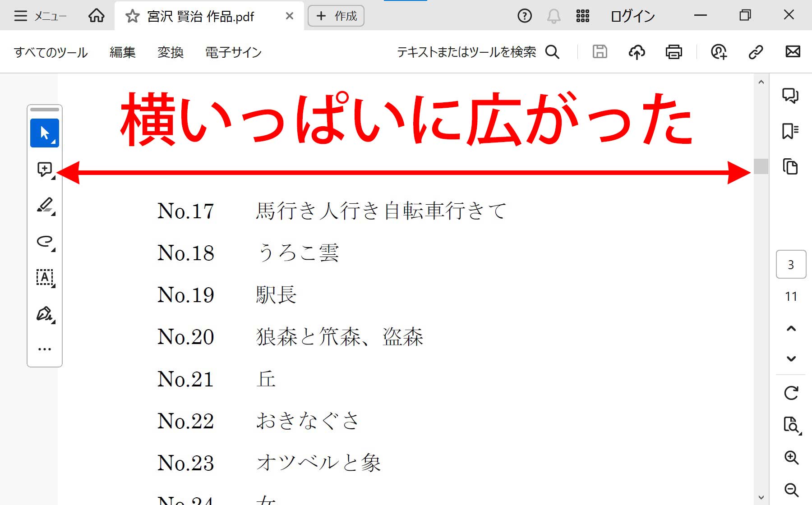This screenshot has width=812, height=505.
Task: Click the drag handle of floating toolbar
Action: [x=45, y=110]
